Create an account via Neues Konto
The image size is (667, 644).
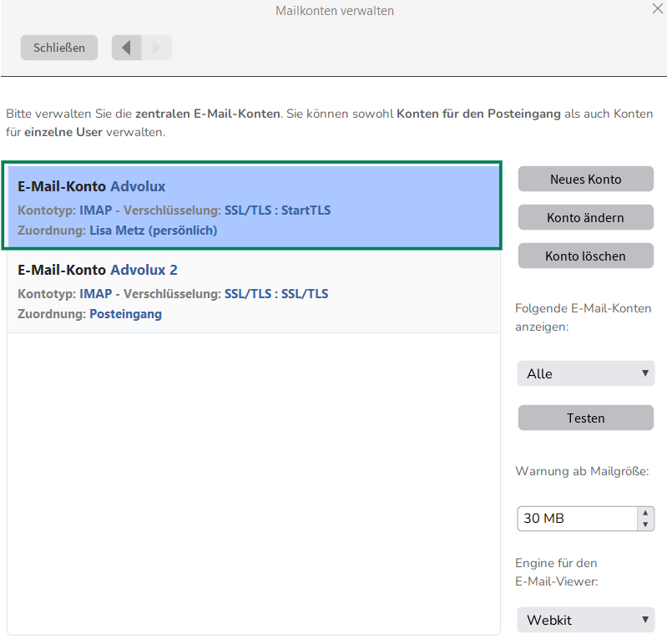tap(585, 179)
